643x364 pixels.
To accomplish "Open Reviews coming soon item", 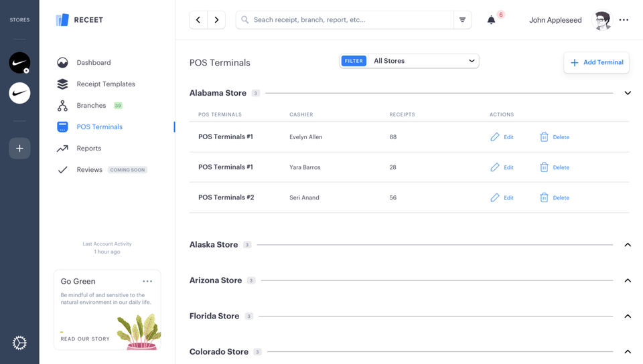I will click(112, 169).
